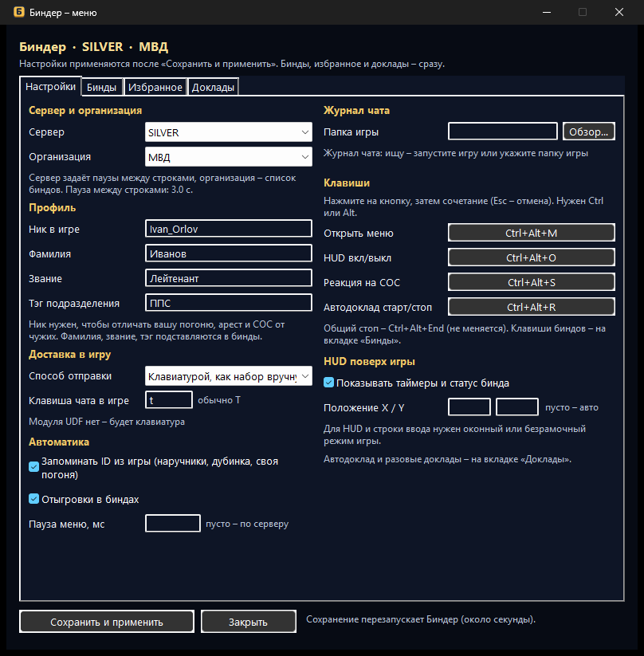Screen dimensions: 644x656
Task: Focus the second Положение Y field
Action: [516, 407]
